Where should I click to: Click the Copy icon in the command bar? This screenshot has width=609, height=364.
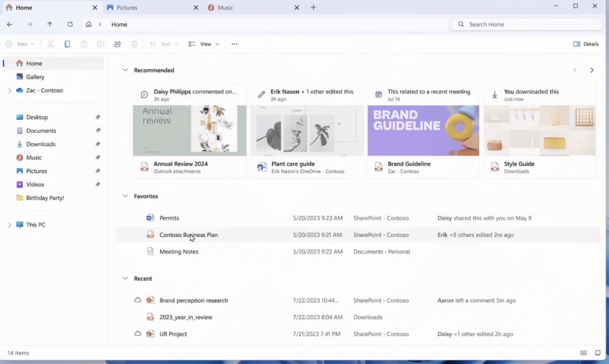tap(67, 44)
